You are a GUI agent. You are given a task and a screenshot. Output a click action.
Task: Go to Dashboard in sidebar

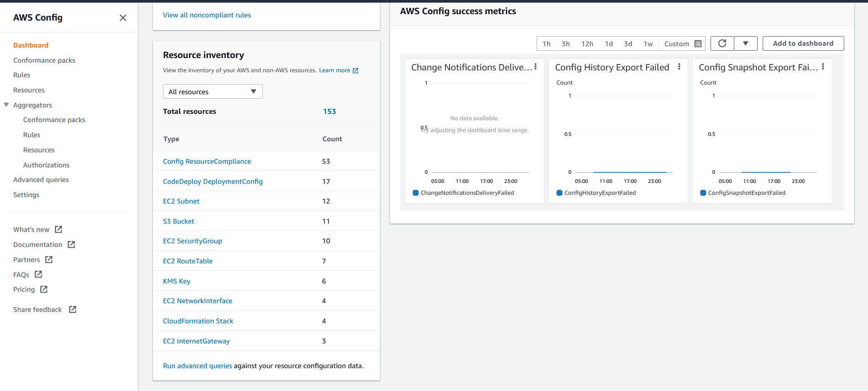point(31,45)
